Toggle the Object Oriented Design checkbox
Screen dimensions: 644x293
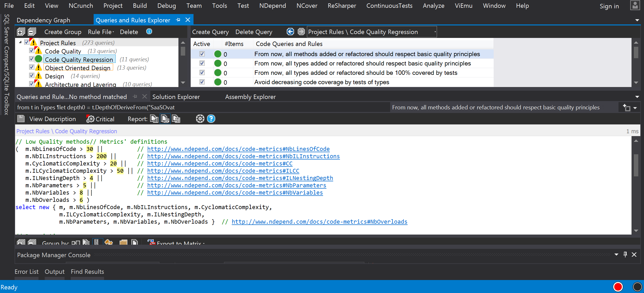point(32,67)
